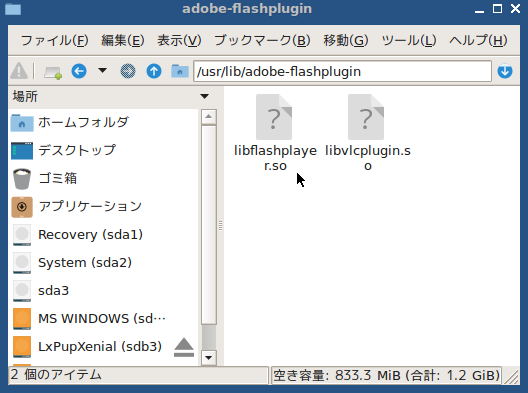Expand the 場所 side pane dropdown
Viewport: 528px width, 393px height.
pyautogui.click(x=204, y=97)
